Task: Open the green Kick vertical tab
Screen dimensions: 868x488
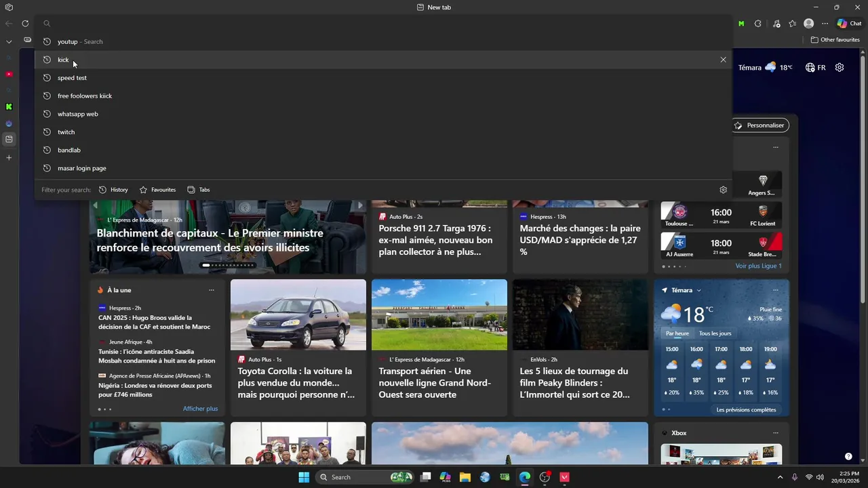Action: pos(9,106)
